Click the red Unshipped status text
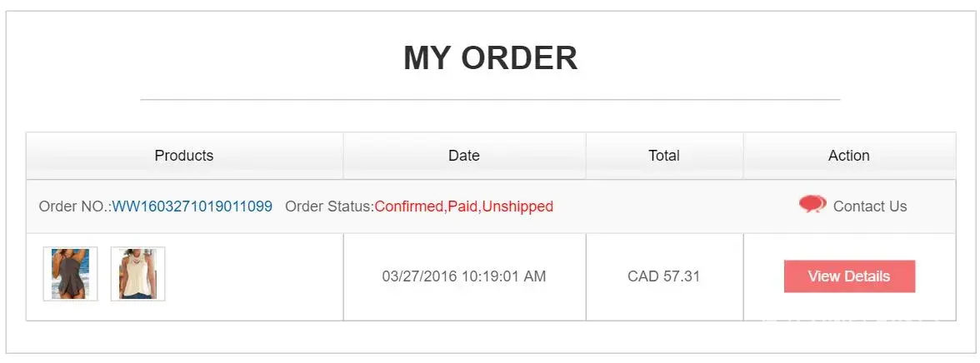This screenshot has height=363, width=980. 517,206
